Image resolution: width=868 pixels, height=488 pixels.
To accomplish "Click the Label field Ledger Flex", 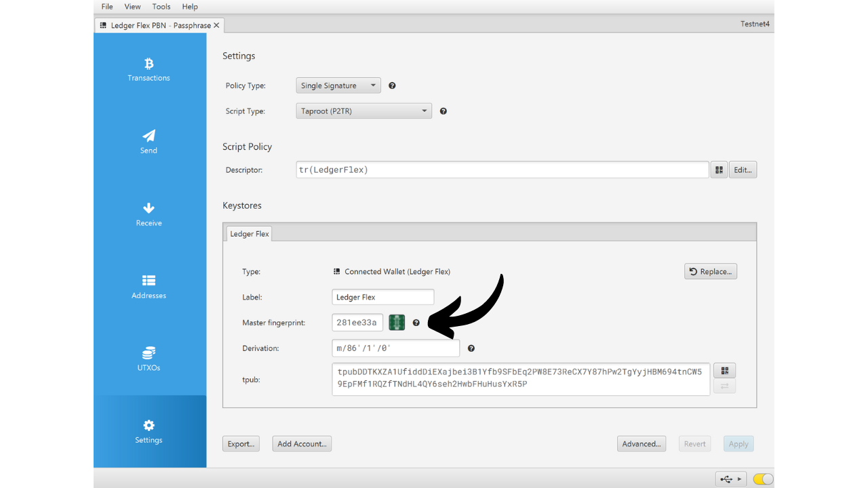I will [383, 297].
